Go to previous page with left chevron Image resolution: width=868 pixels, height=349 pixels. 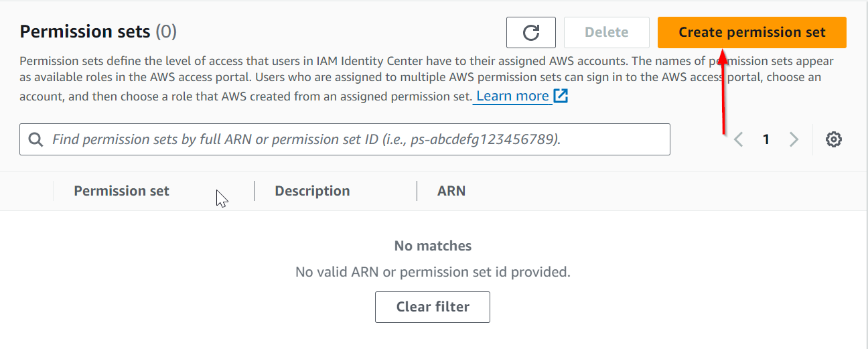coord(739,139)
